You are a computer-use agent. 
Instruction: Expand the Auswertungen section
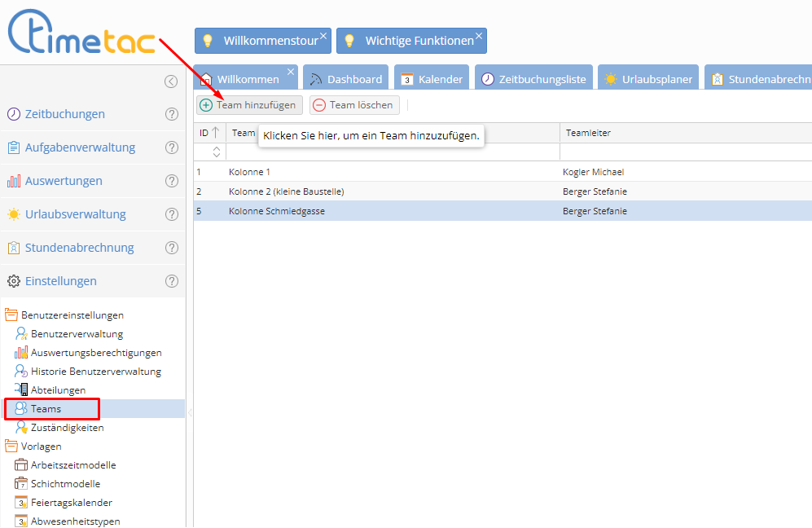[x=64, y=181]
